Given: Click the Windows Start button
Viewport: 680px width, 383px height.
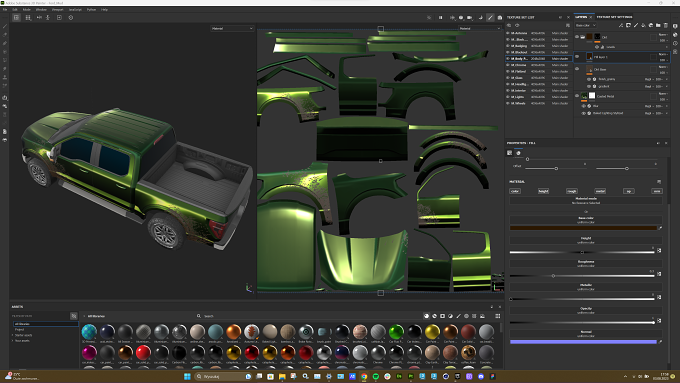Looking at the screenshot, I should coord(187,376).
